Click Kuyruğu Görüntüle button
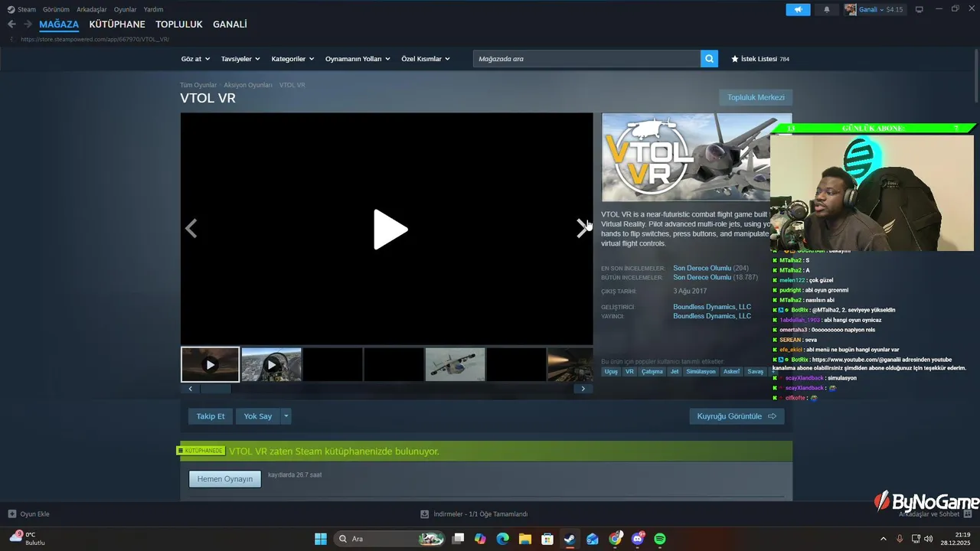Image resolution: width=980 pixels, height=551 pixels. pyautogui.click(x=737, y=416)
